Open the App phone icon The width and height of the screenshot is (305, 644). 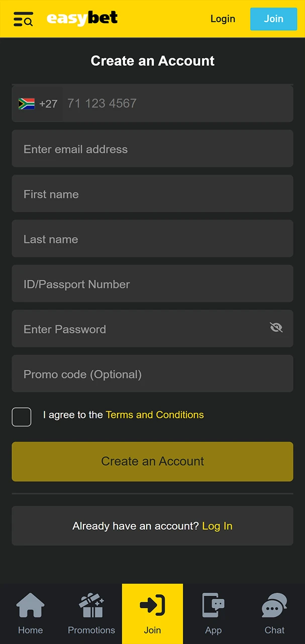click(x=213, y=605)
